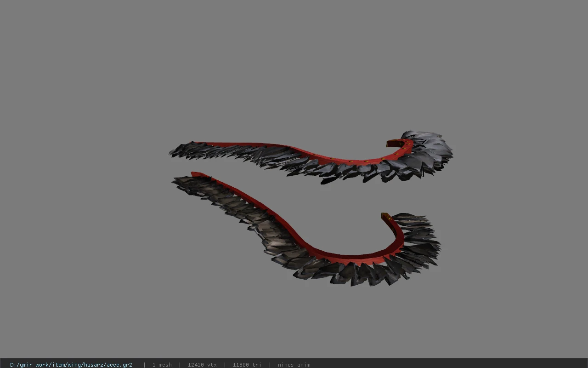Click the '11800 tri' triangle count

247,365
